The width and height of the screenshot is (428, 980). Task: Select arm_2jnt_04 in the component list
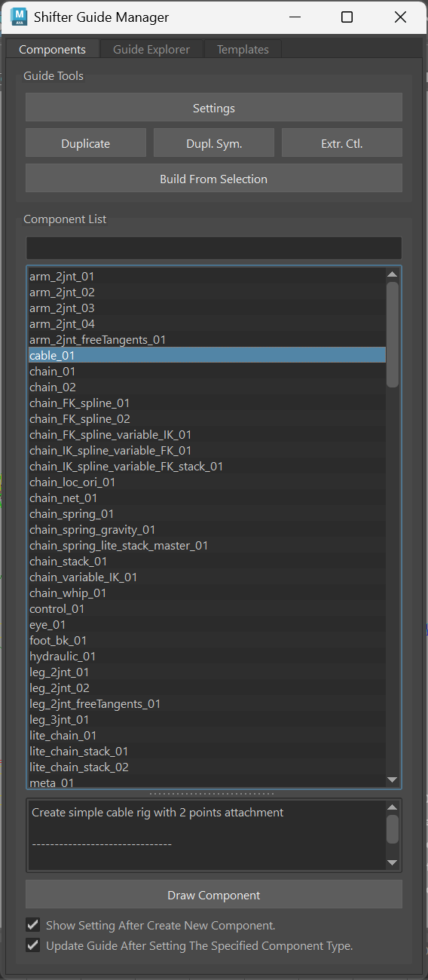(x=206, y=324)
